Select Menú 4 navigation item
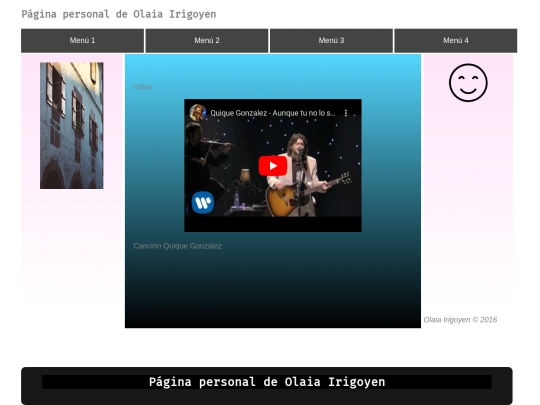 coord(456,41)
